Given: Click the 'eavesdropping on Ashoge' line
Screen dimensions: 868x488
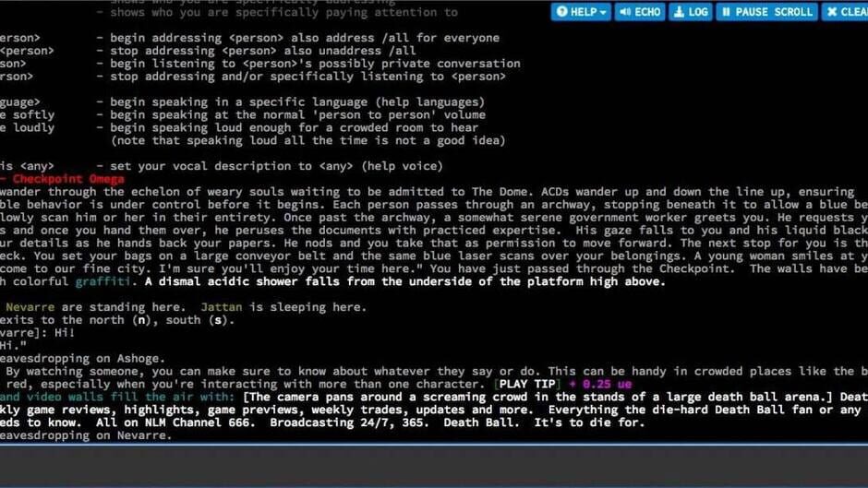Looking at the screenshot, I should click(83, 358).
